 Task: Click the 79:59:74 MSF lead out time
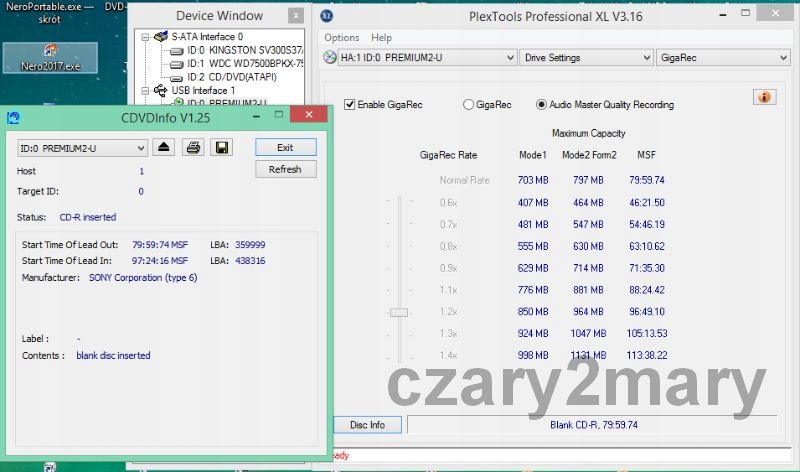[160, 244]
